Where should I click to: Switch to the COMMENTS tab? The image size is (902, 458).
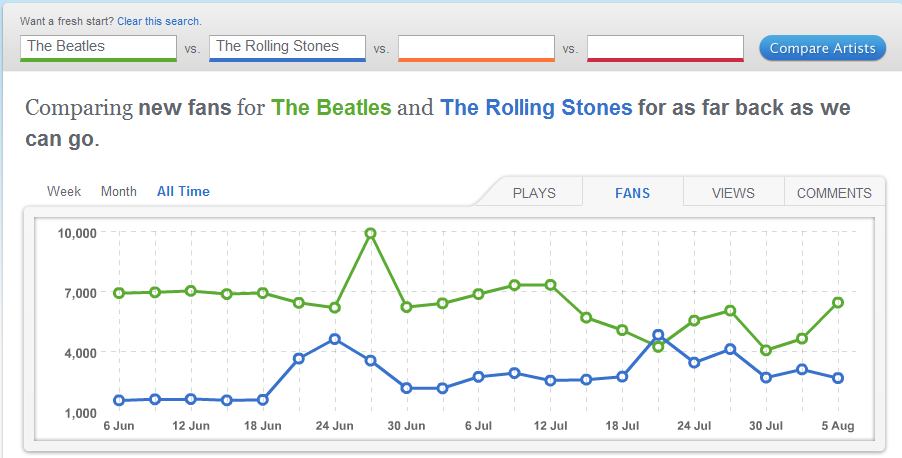pyautogui.click(x=834, y=193)
